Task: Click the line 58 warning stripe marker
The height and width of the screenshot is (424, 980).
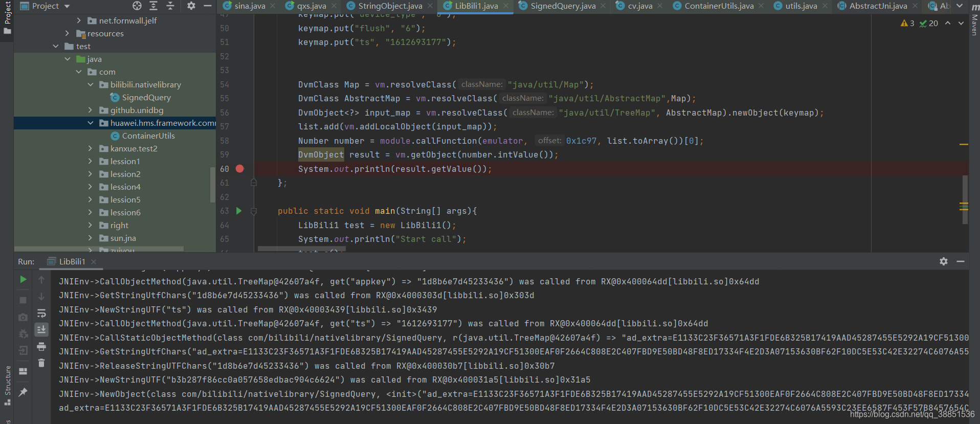Action: (964, 145)
